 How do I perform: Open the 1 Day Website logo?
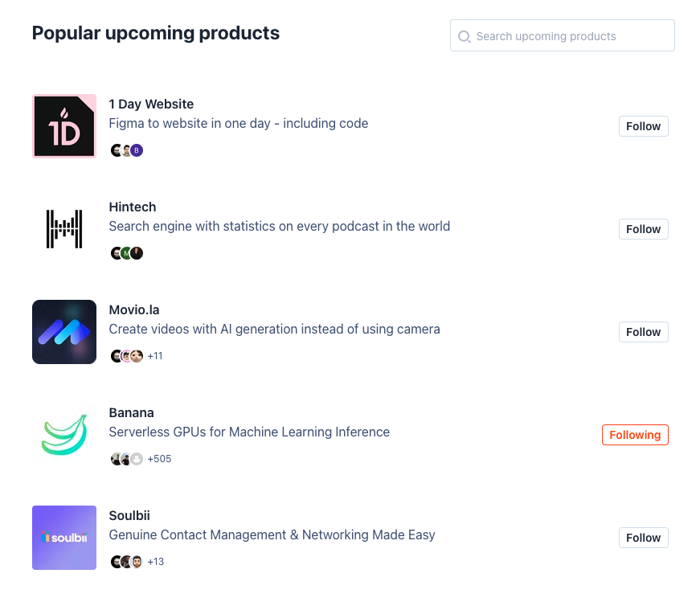(64, 126)
